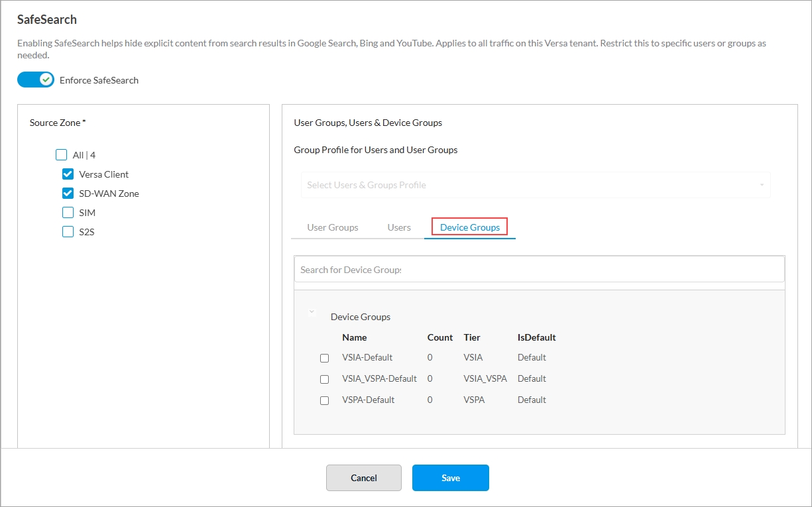812x507 pixels.
Task: Click the Tier column header
Action: tap(472, 337)
